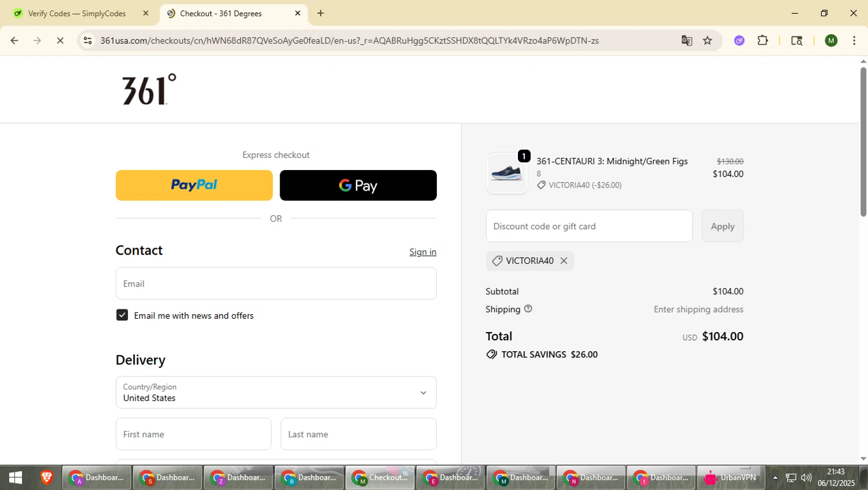Launch Brave browser from taskbar
The height and width of the screenshot is (490, 868).
[47, 478]
